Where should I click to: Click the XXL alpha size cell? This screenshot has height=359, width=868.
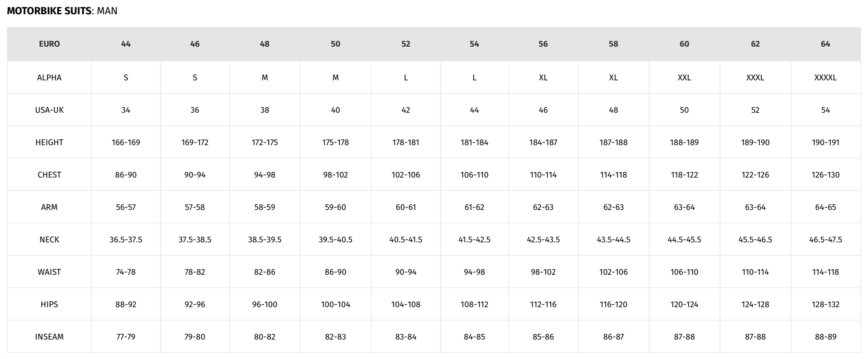coord(684,77)
